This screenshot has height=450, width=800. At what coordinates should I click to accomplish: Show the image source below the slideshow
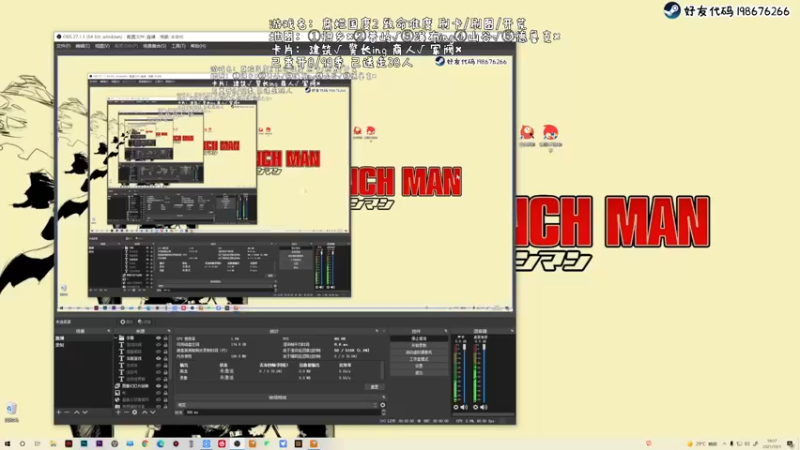(158, 393)
